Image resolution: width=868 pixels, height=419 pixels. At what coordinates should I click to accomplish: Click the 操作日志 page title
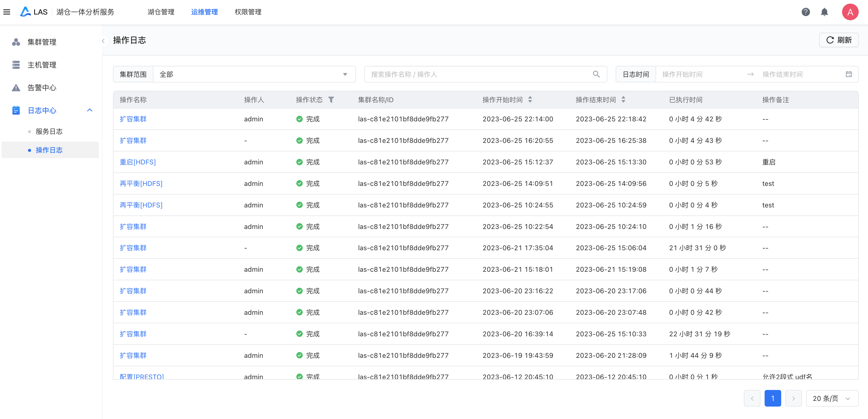click(129, 40)
